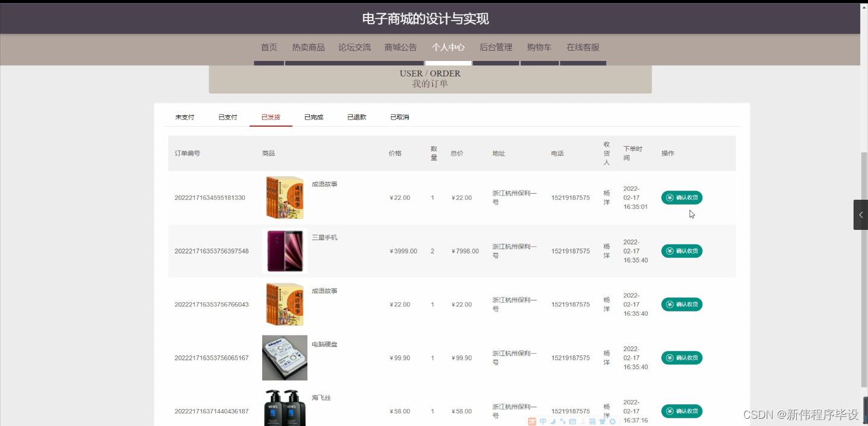Click 确认收货 on the 海飞丝 order
The image size is (868, 426).
pyautogui.click(x=682, y=411)
